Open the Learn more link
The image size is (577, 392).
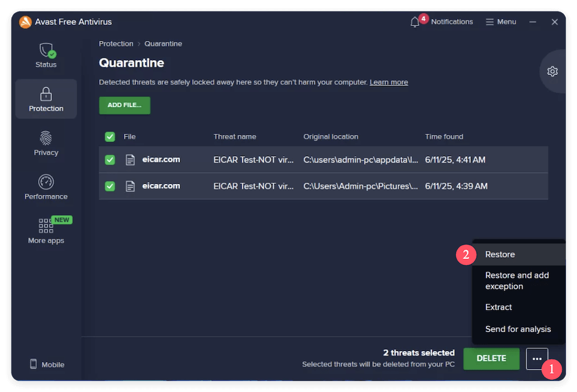pyautogui.click(x=388, y=82)
